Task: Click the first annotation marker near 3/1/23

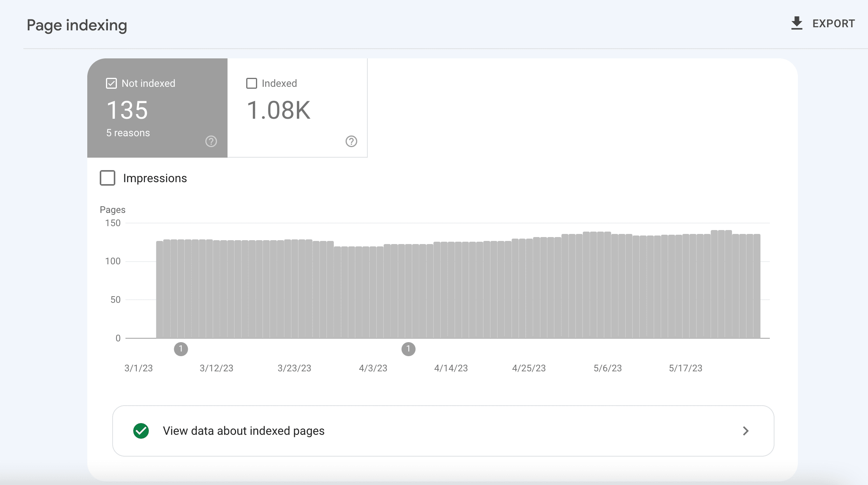Action: 181,349
